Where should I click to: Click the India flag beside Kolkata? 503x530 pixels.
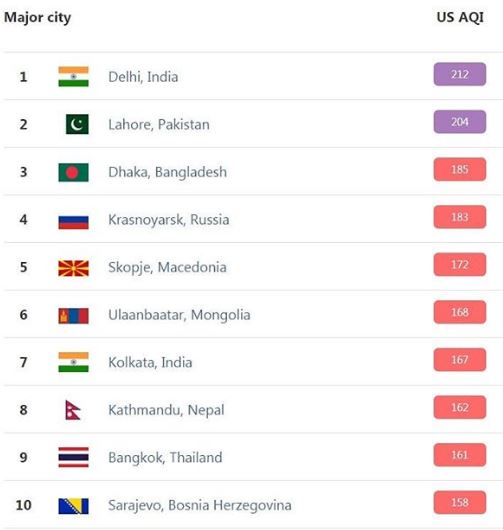73,362
